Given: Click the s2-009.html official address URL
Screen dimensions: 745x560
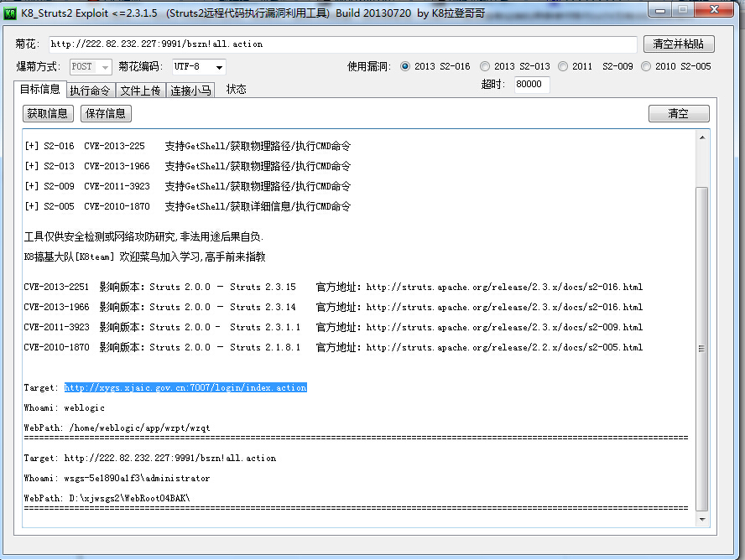Looking at the screenshot, I should [x=504, y=327].
